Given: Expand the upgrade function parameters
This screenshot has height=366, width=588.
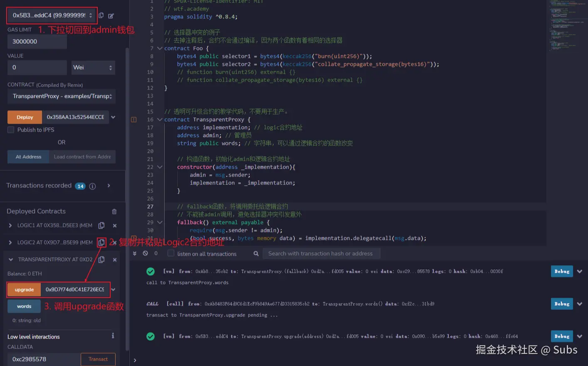Looking at the screenshot, I should point(113,289).
